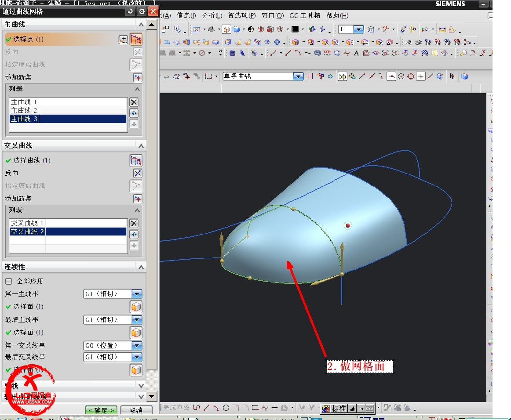The width and height of the screenshot is (511, 420).
Task: Select the text tool A icon
Action: tap(356, 53)
